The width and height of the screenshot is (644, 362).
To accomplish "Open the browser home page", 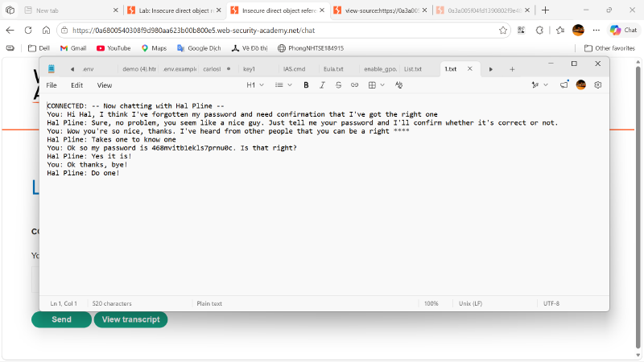I will 46,30.
